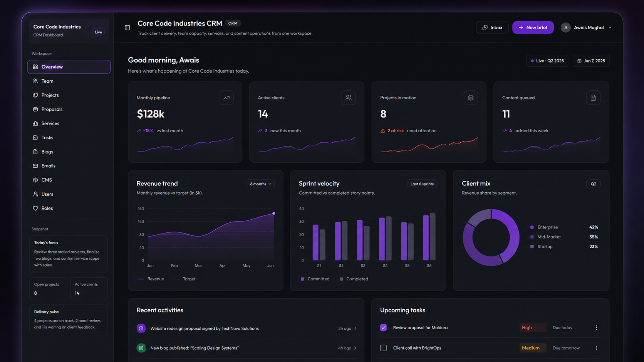Click the Monthly pipeline trend icon

pos(226,98)
